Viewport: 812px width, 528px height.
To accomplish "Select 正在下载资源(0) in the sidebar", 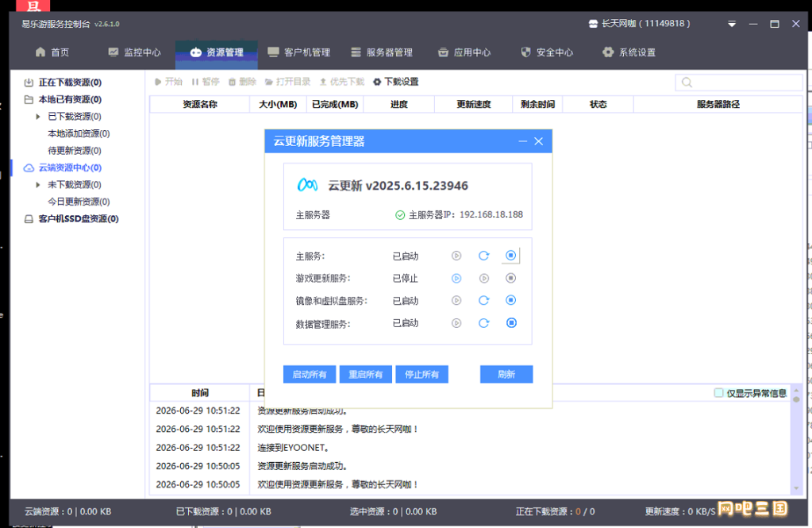I will 70,83.
